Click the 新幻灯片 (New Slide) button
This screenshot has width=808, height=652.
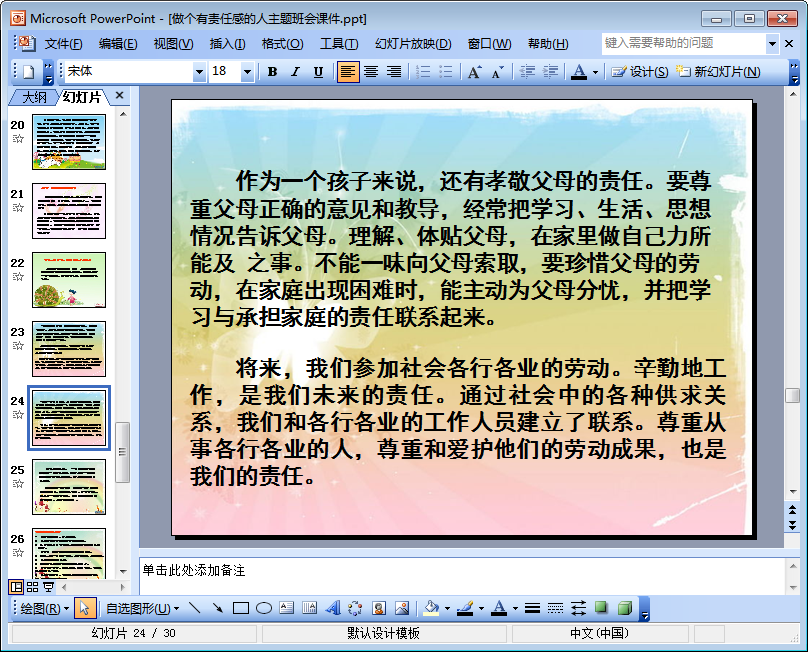point(718,72)
